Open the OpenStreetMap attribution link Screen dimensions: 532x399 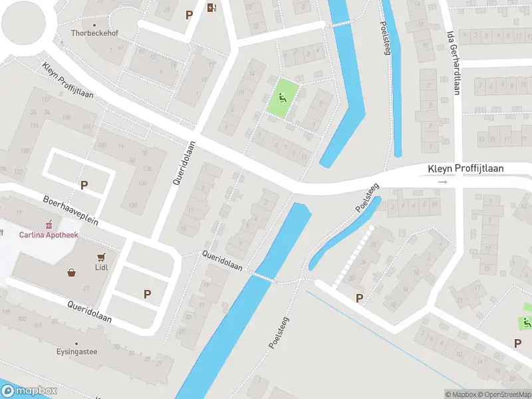(x=505, y=394)
